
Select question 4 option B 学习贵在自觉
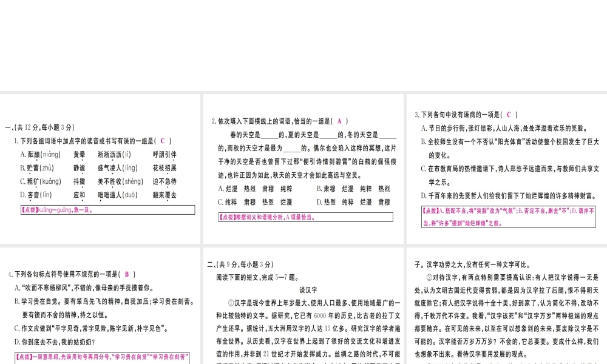(104, 308)
